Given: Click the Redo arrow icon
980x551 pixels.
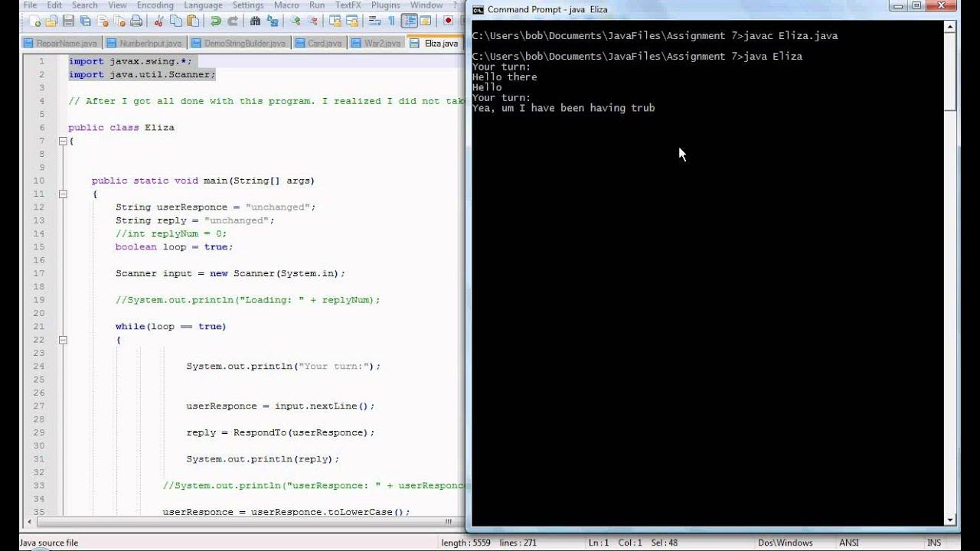Looking at the screenshot, I should pos(233,21).
